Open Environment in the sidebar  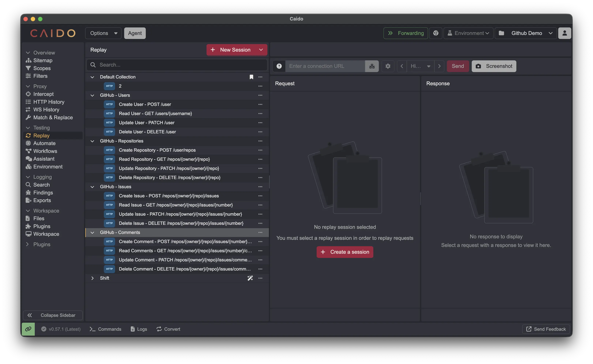[x=48, y=167]
